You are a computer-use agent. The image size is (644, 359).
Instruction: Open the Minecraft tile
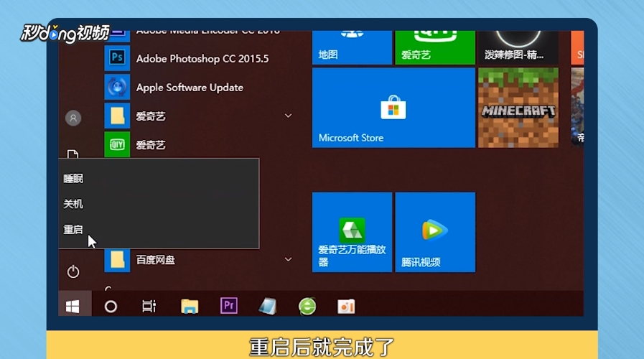(518, 108)
